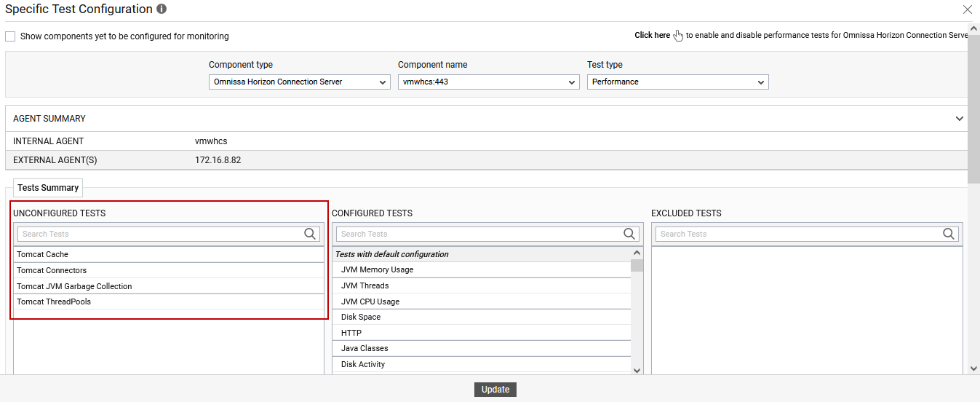
Task: Click the Unconfigured Tests search field
Action: pos(169,234)
